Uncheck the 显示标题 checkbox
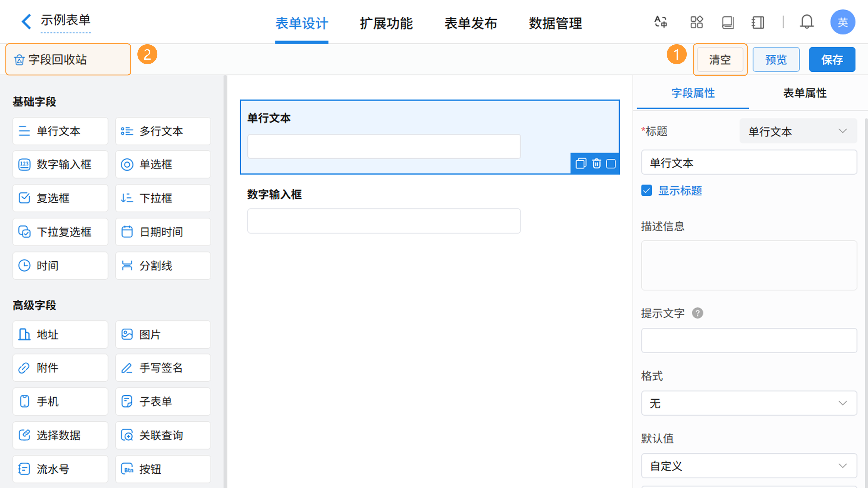The image size is (868, 488). click(x=647, y=191)
